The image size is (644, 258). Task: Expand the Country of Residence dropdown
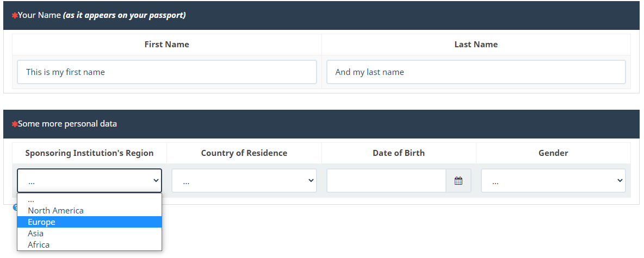pos(244,181)
